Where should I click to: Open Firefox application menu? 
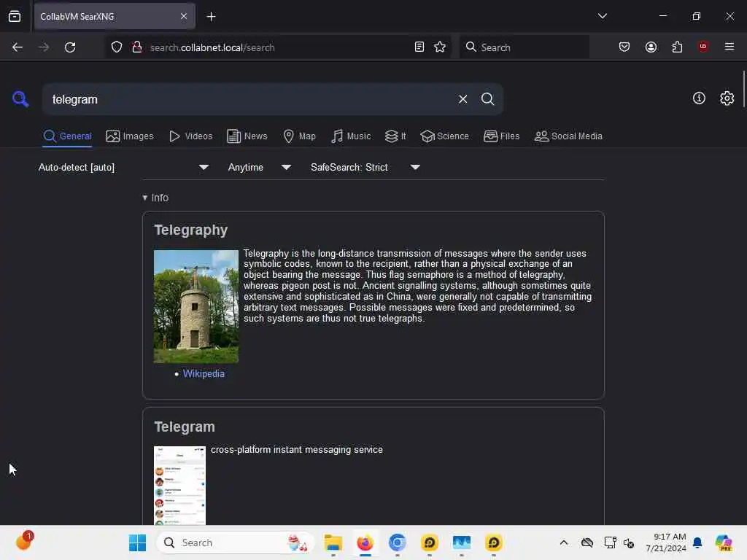point(729,47)
